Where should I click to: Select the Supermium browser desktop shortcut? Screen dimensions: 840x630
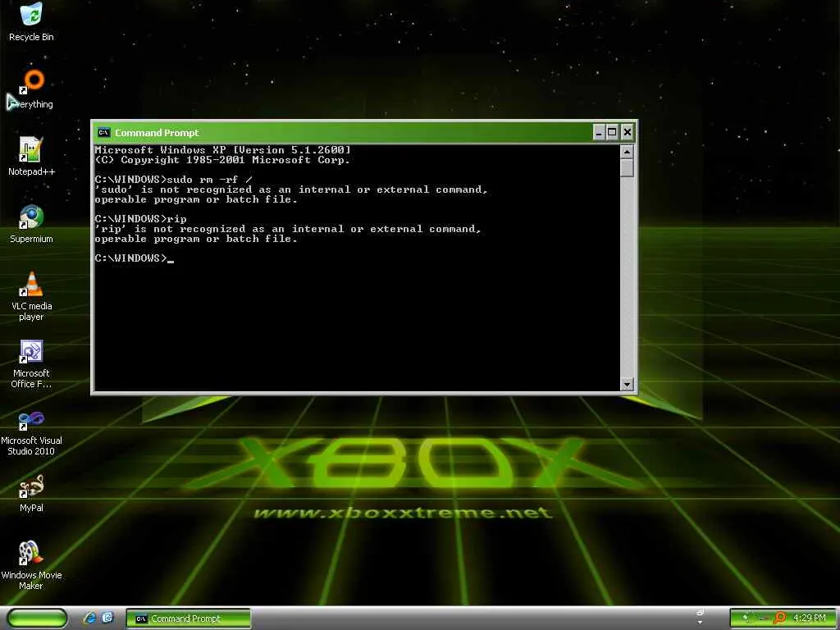point(31,224)
